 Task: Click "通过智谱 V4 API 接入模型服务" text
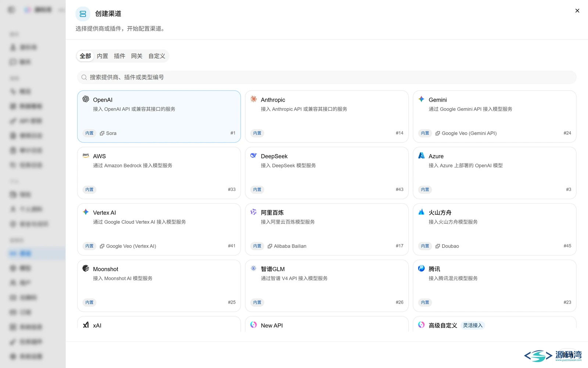pos(294,279)
